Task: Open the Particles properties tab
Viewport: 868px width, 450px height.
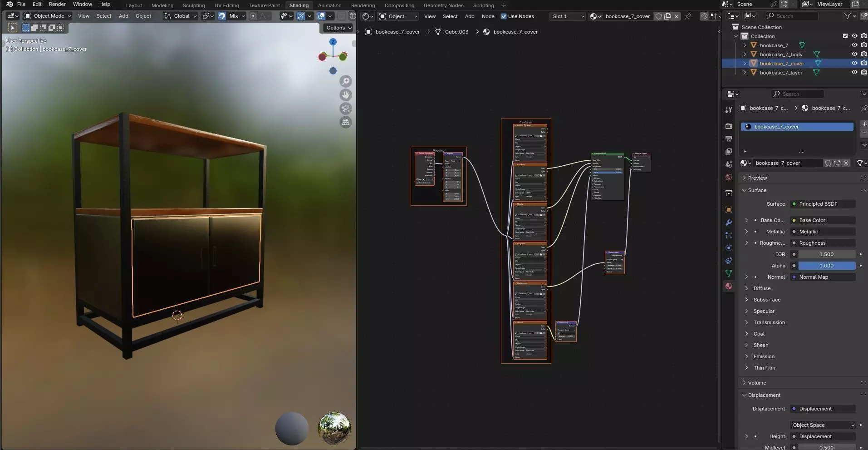Action: (x=729, y=235)
